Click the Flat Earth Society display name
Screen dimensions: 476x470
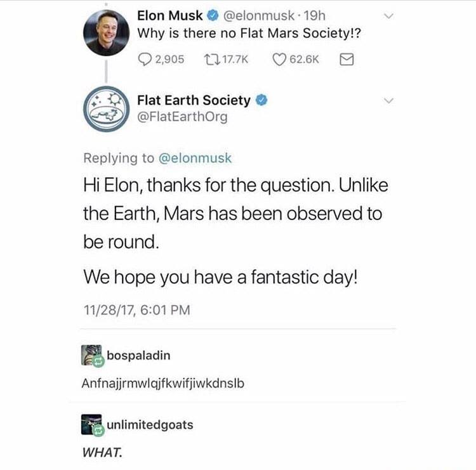tap(194, 100)
